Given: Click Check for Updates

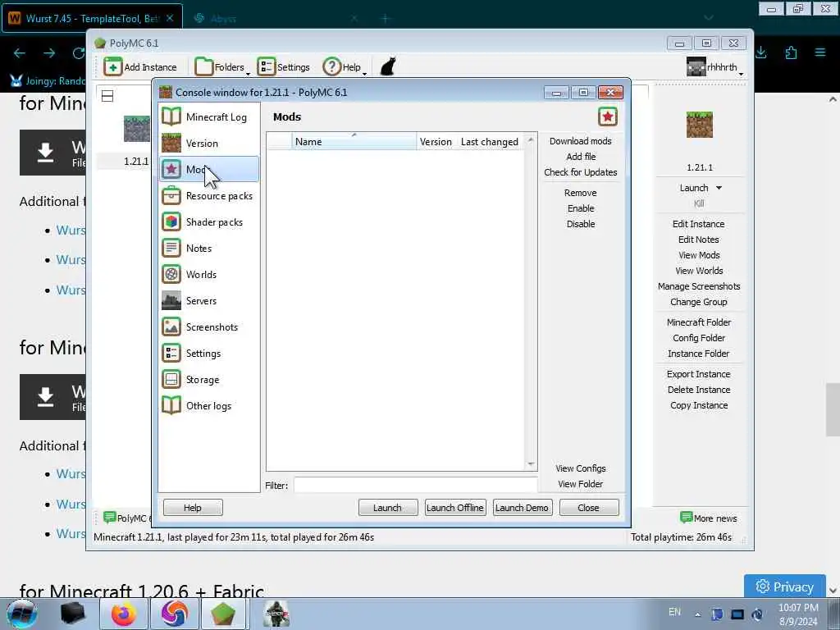Looking at the screenshot, I should click(x=580, y=172).
